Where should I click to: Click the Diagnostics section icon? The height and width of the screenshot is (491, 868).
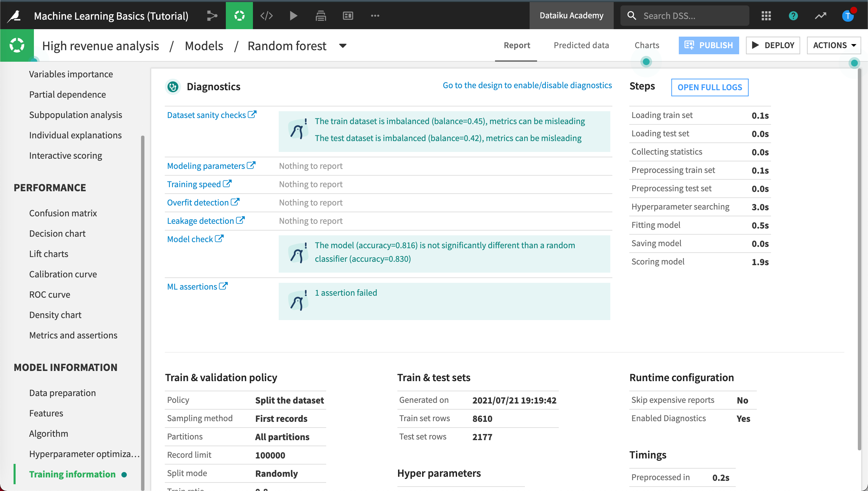coord(173,86)
